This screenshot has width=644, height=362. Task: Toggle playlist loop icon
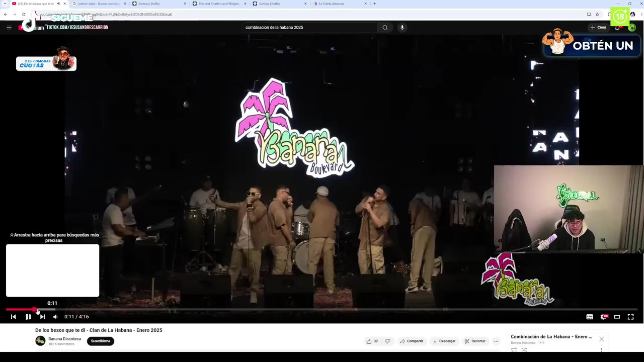(x=514, y=349)
